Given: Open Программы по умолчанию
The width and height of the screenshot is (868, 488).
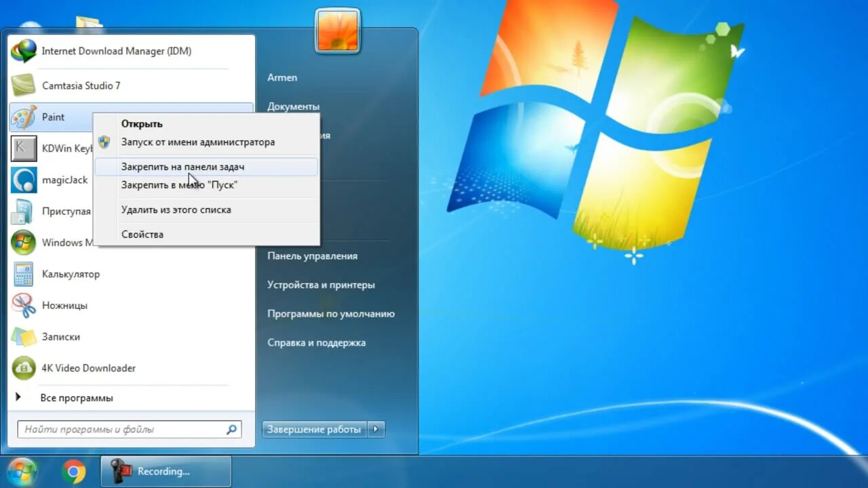Looking at the screenshot, I should tap(331, 314).
